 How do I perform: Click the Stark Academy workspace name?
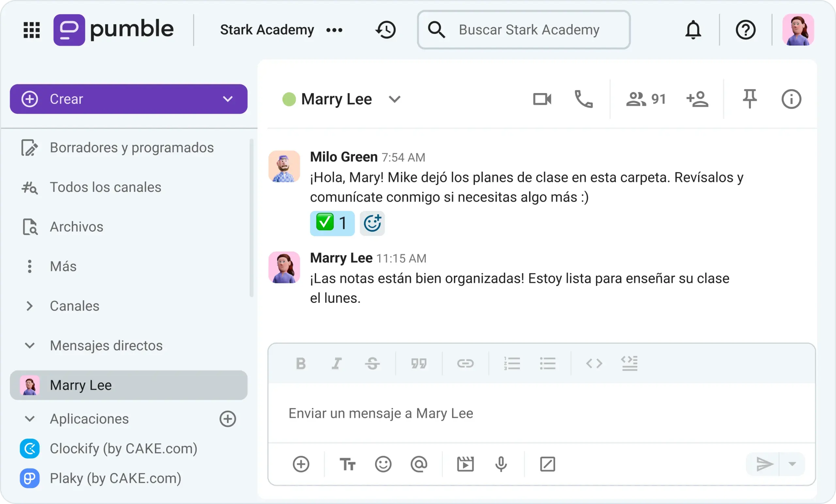pos(267,30)
